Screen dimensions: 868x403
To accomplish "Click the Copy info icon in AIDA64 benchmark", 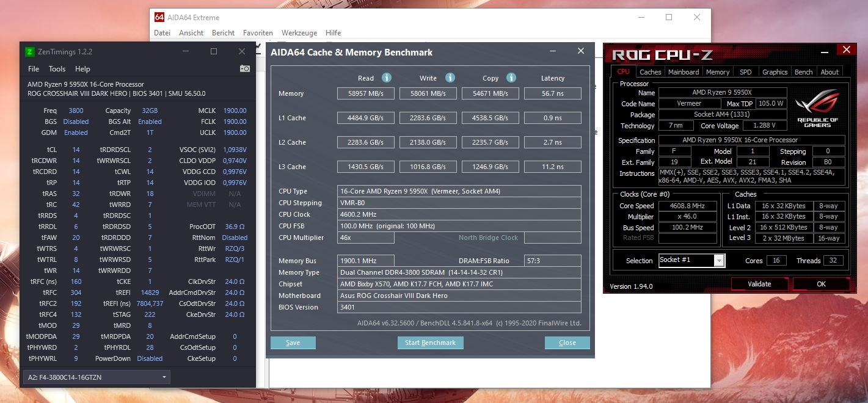I will click(x=511, y=78).
